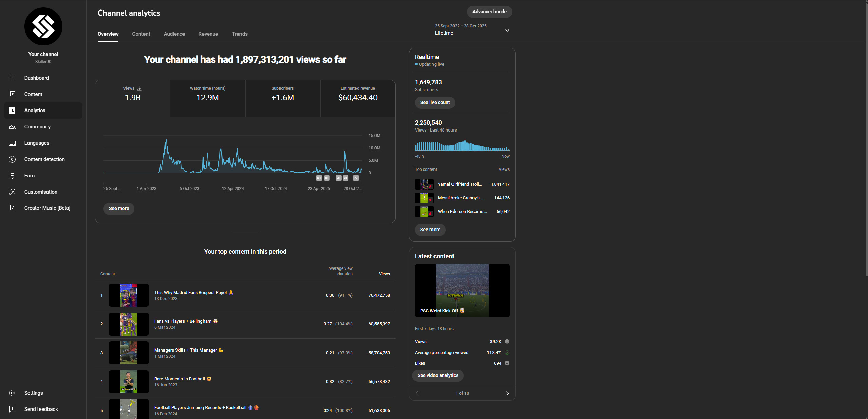Viewport: 868px width, 419px height.
Task: Select the Watch time (hours) metric card
Action: click(208, 98)
